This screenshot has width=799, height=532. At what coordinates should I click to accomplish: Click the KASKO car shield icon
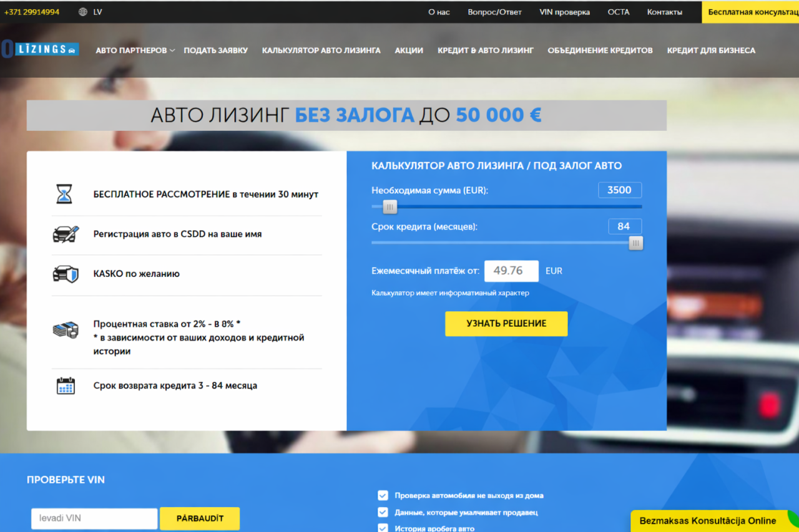(66, 274)
